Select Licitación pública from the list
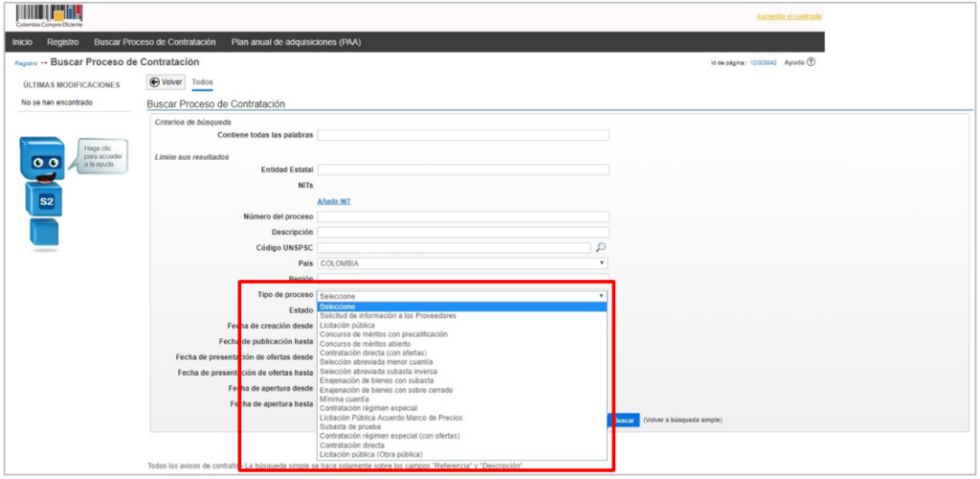980x479 pixels. (x=347, y=326)
